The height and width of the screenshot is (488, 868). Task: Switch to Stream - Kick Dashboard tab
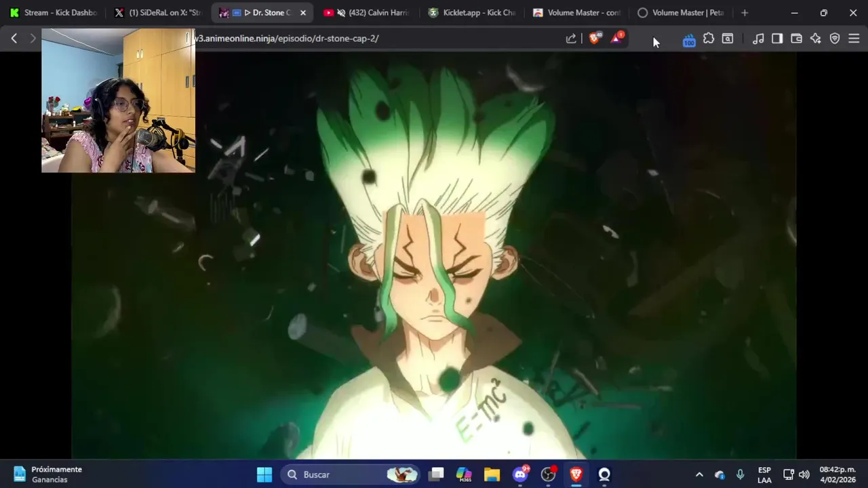[x=54, y=13]
